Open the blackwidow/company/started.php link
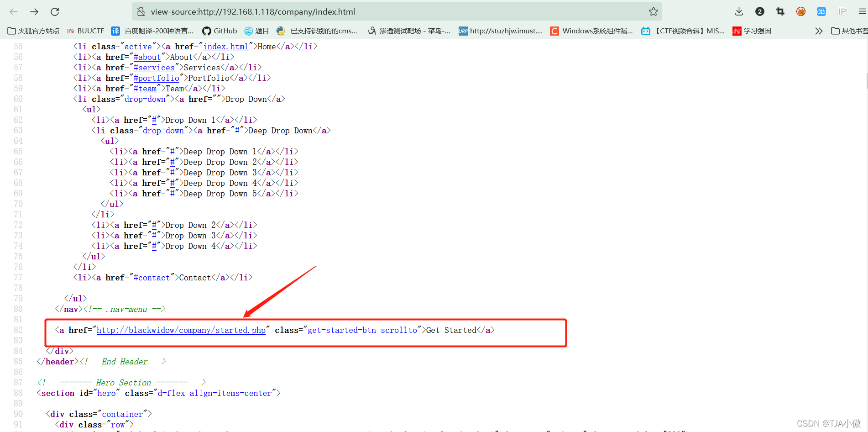868x432 pixels. [x=181, y=330]
